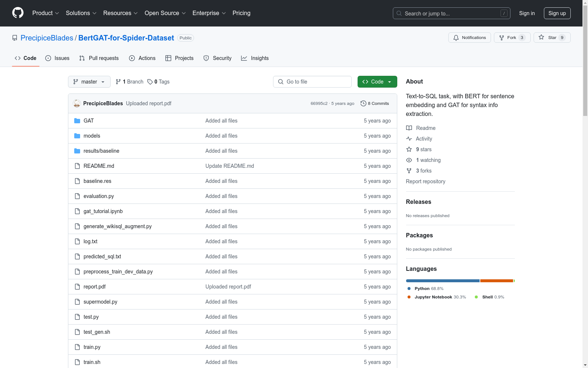Click the Go to file input
Screen dimensions: 588x368
[x=312, y=82]
